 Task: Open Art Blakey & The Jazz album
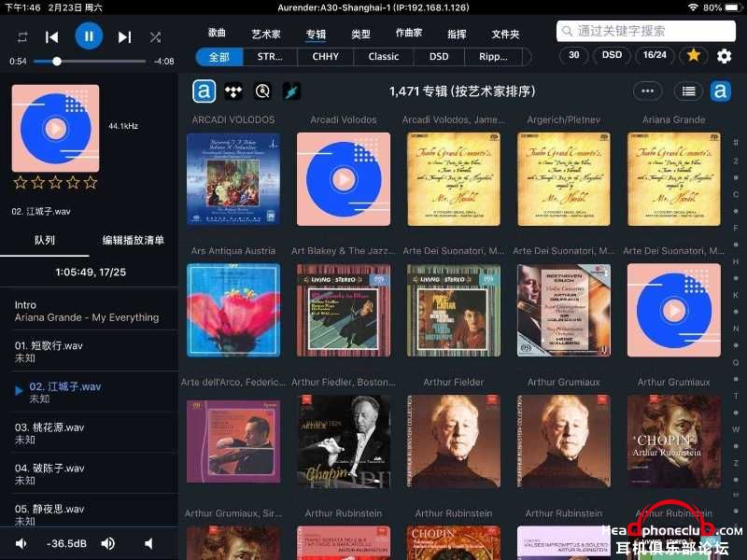tap(344, 310)
